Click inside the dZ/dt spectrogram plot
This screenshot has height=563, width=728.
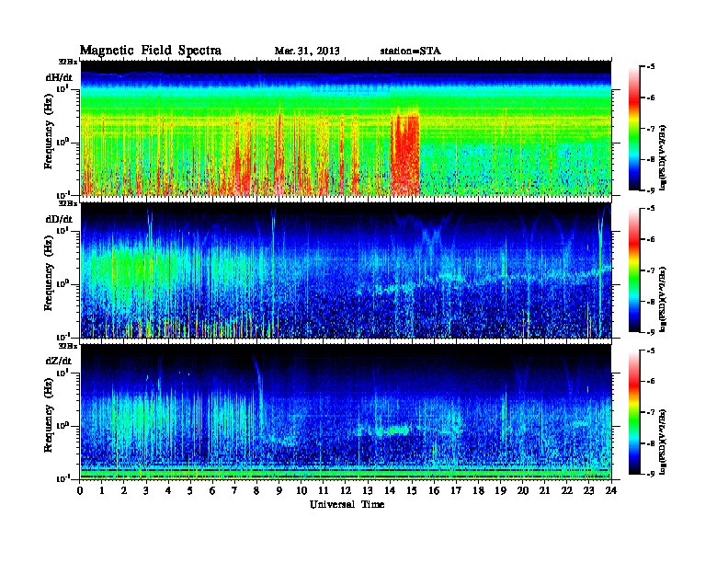point(346,412)
